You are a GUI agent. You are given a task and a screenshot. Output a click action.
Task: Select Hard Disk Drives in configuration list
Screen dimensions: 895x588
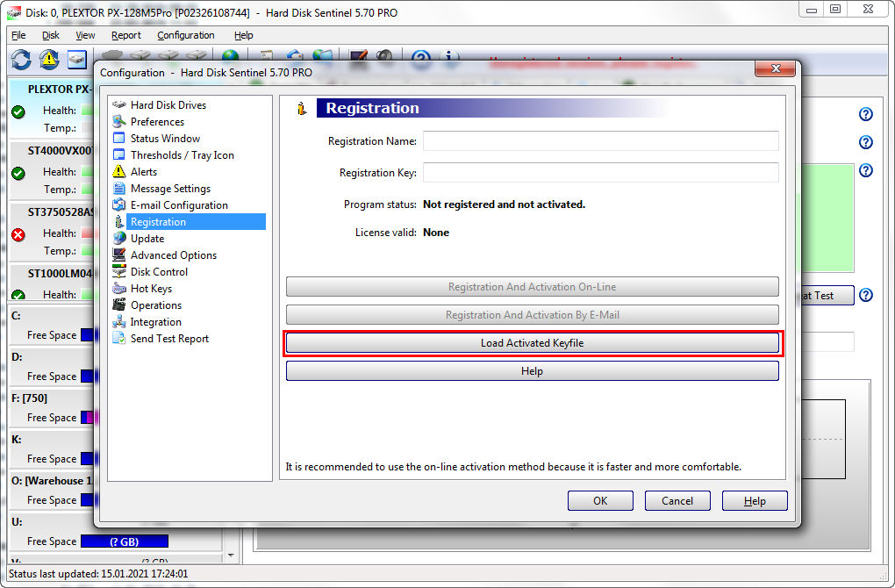tap(168, 105)
